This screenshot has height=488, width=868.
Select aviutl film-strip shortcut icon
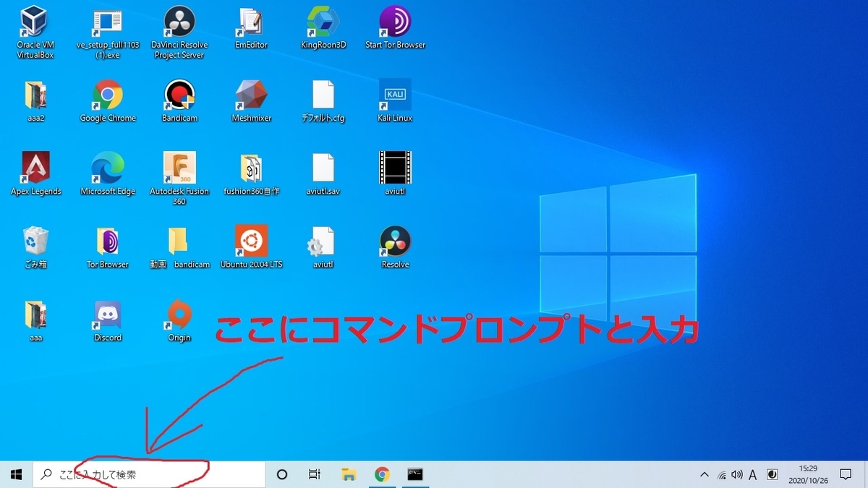[x=395, y=175]
